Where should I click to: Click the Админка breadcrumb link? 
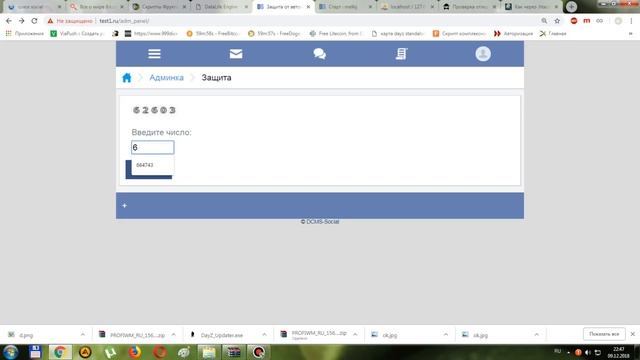tap(166, 78)
